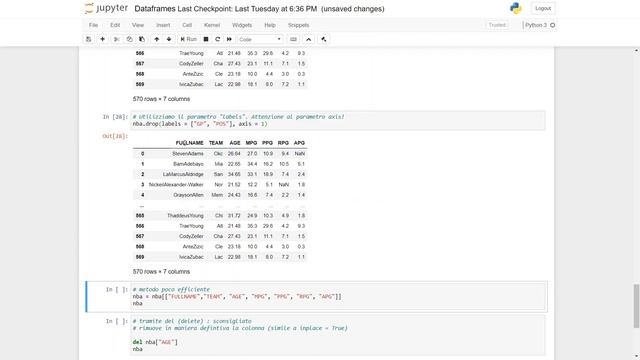Viewport: 640px width, 360px height.
Task: Open the File menu
Action: pos(93,25)
